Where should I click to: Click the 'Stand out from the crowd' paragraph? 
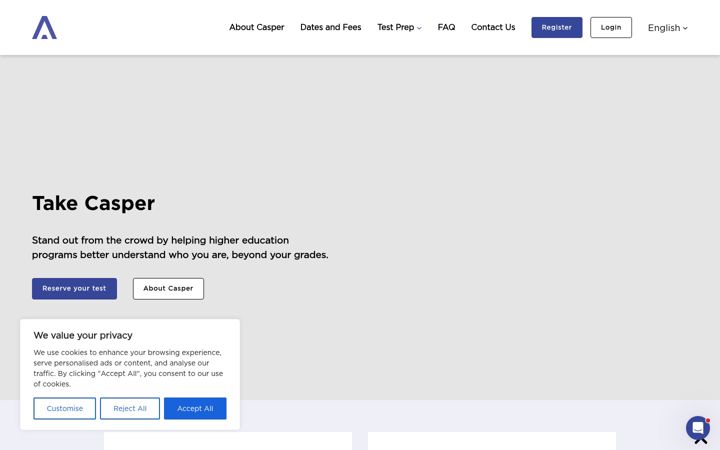[x=180, y=248]
